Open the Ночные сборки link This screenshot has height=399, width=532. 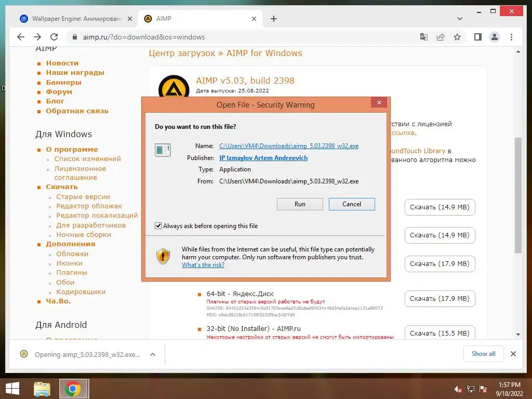coord(84,234)
